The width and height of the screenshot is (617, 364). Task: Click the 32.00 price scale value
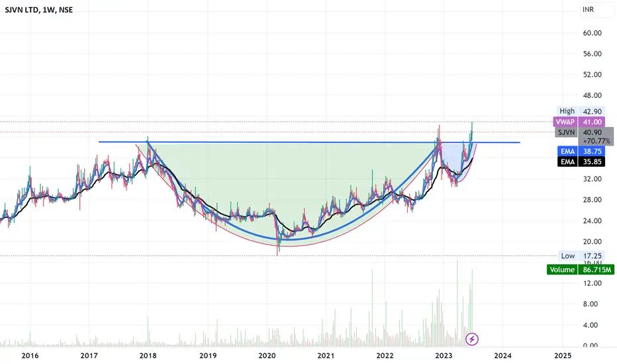593,179
